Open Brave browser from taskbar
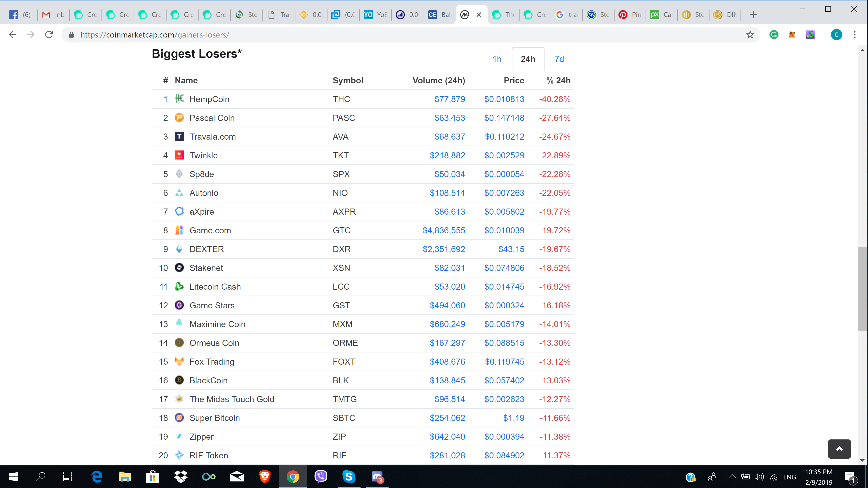Image resolution: width=868 pixels, height=488 pixels. (265, 476)
